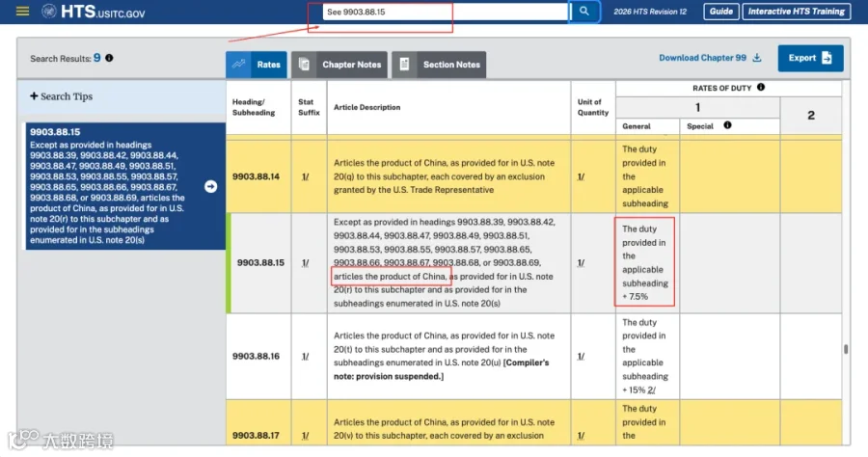
Task: Open the Guide button
Action: click(720, 11)
